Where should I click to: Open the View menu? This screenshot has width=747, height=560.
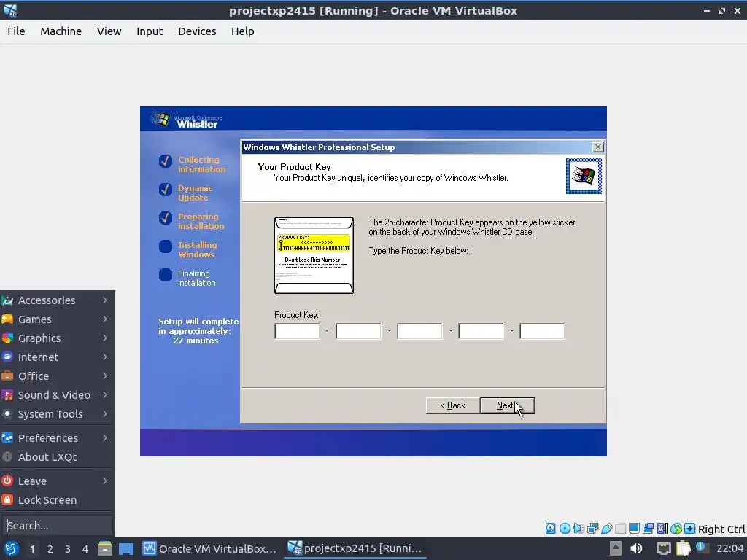[x=109, y=31]
